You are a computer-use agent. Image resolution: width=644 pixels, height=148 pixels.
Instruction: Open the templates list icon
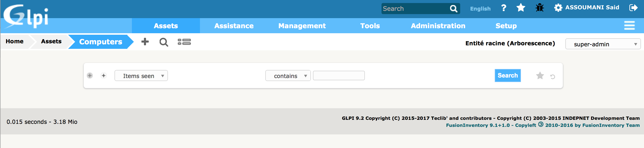point(184,42)
